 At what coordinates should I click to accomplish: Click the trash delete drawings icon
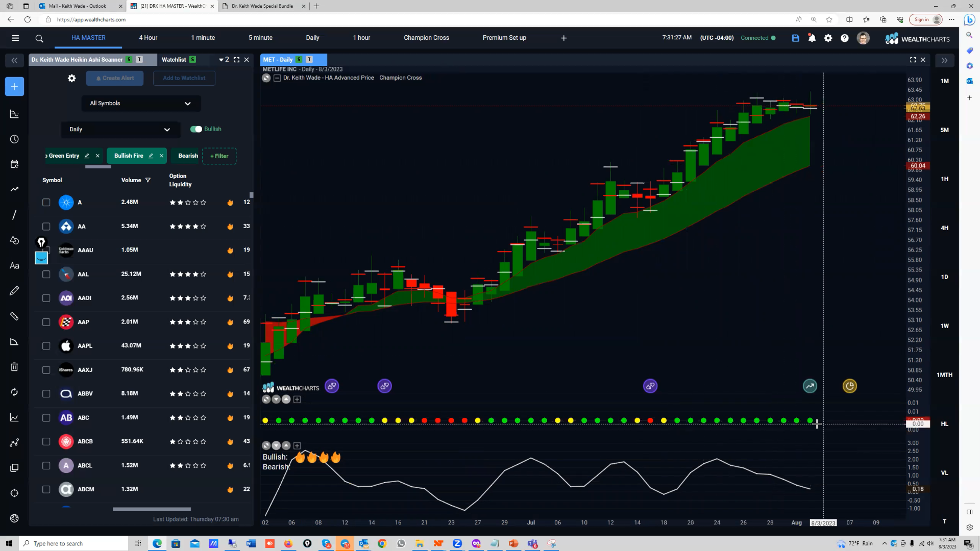pyautogui.click(x=14, y=367)
